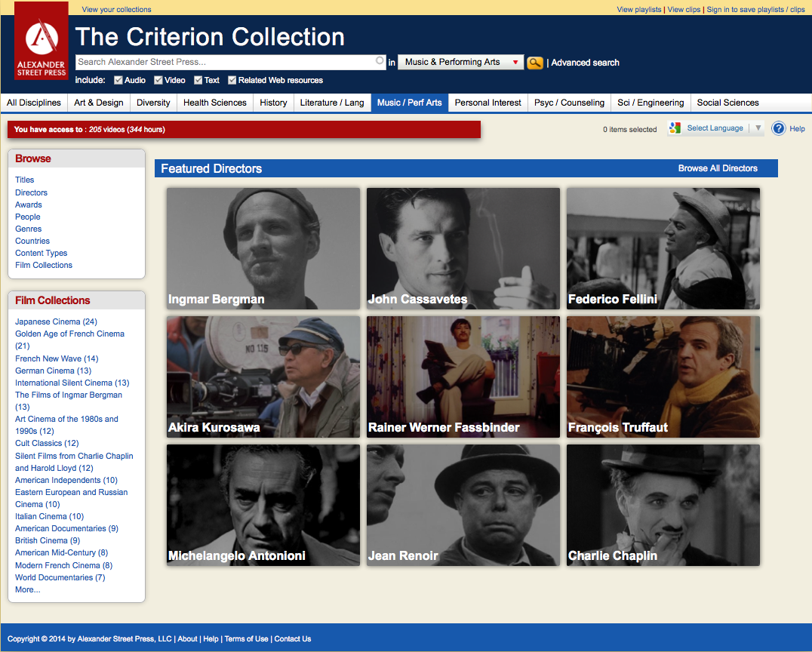Screen dimensions: 812x652
Task: Open Italian Cinema (10) collection
Action: 49,516
